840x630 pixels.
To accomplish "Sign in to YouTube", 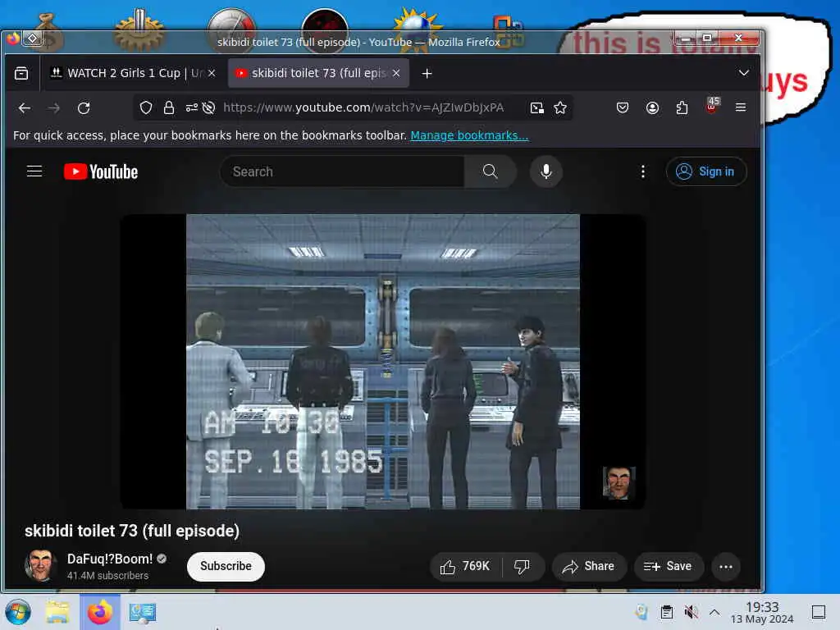I will [706, 171].
